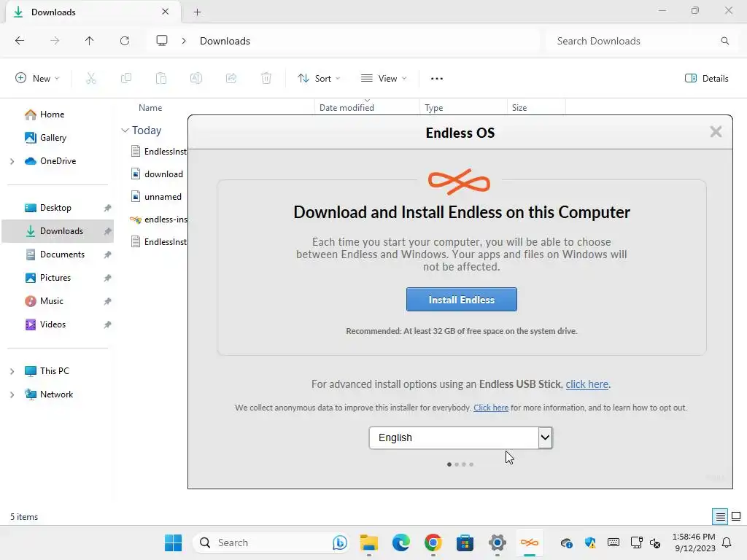Click the Install Endless button
747x560 pixels.
click(461, 300)
